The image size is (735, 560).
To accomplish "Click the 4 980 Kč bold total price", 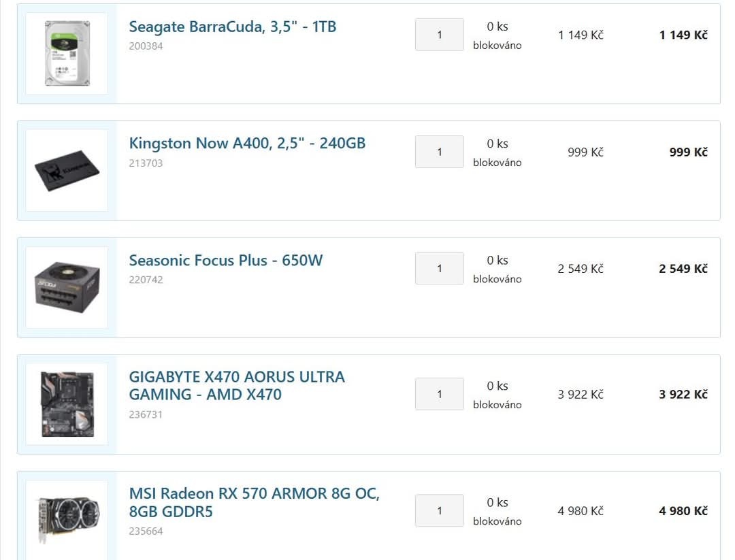I will pos(683,511).
